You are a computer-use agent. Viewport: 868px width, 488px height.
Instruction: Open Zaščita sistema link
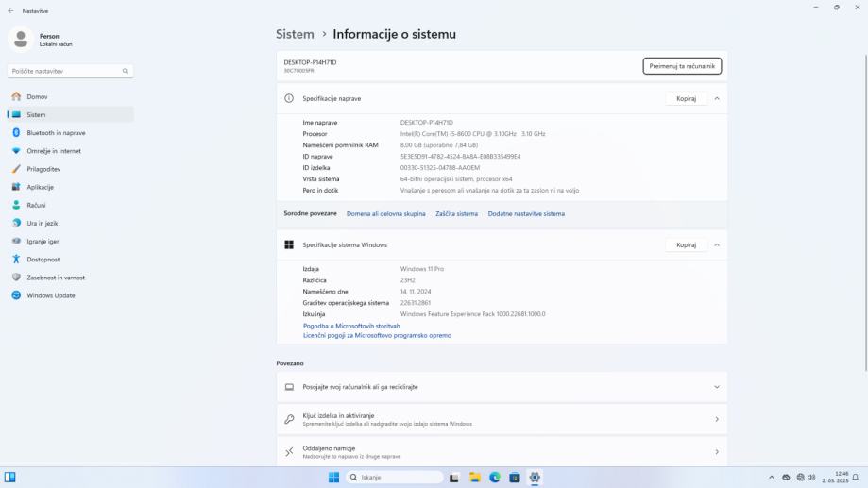click(x=457, y=213)
